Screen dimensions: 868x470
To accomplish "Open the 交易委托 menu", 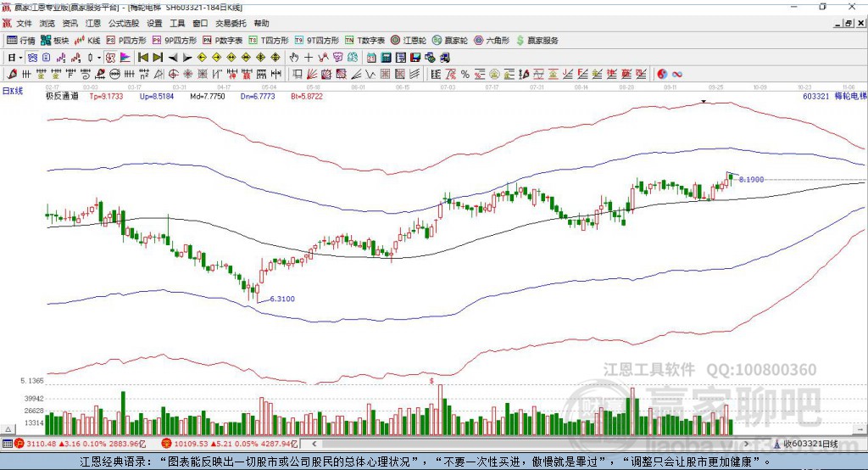I will click(231, 23).
